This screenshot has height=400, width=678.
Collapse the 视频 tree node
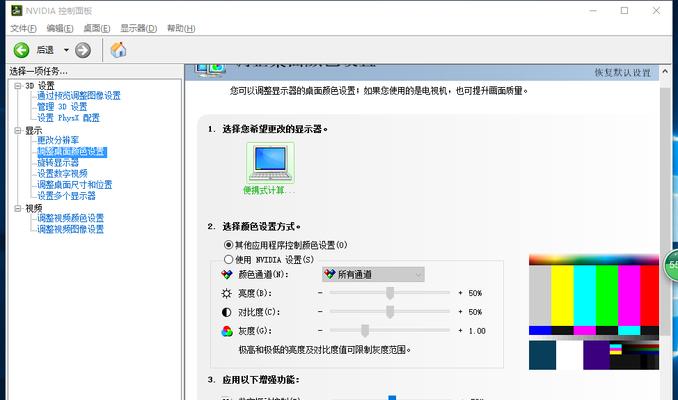point(18,208)
